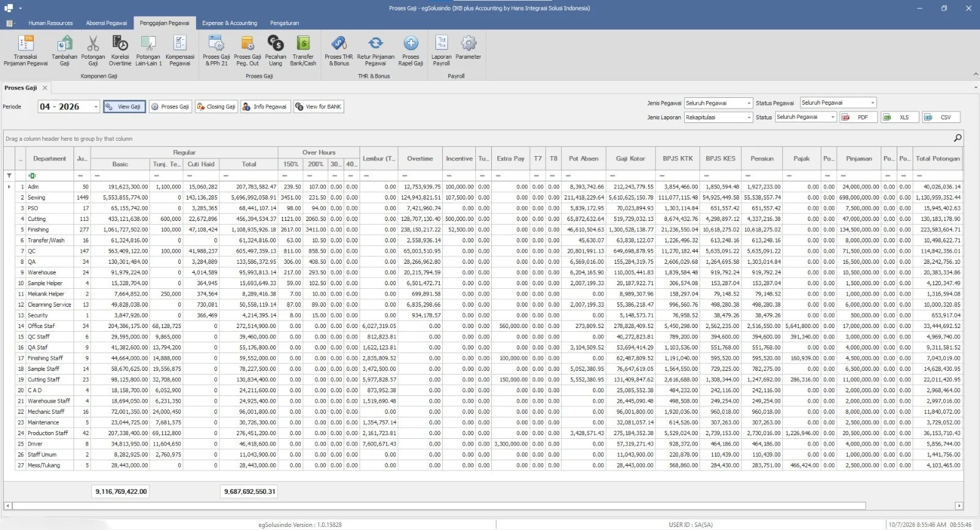The image size is (980, 530).
Task: Click the Info Pegawai button
Action: click(x=265, y=106)
